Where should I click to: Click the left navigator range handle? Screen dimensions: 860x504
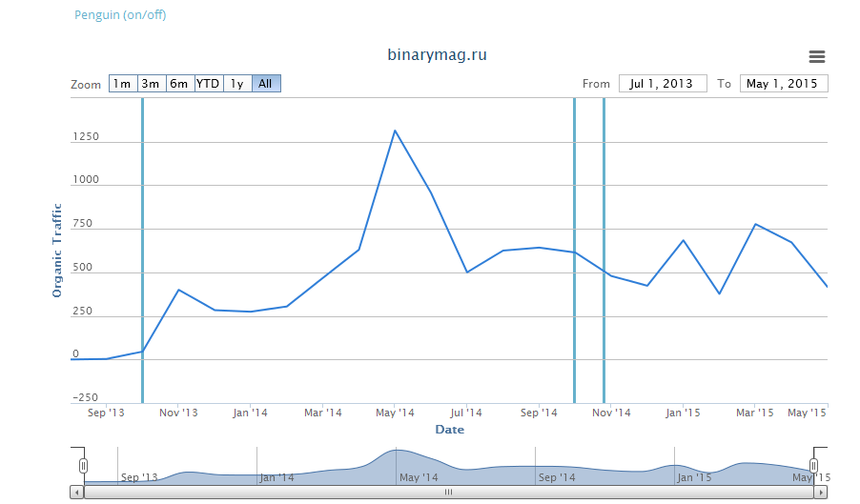pyautogui.click(x=83, y=465)
